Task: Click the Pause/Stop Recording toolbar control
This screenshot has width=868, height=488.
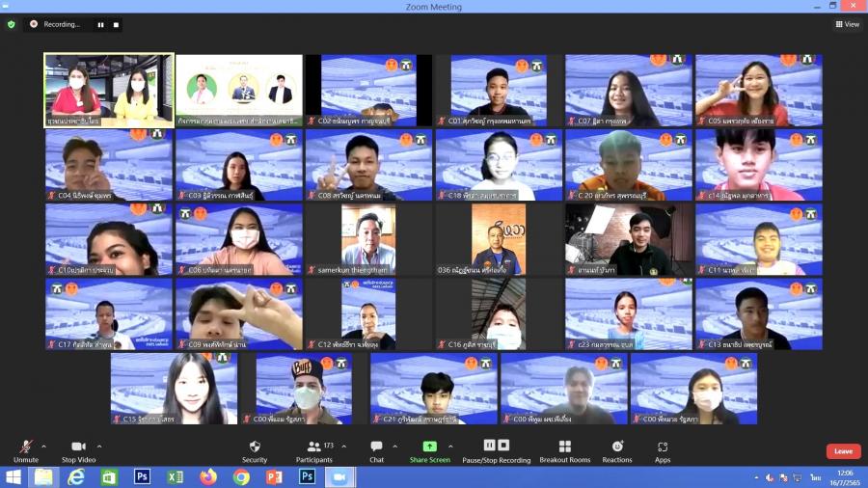Action: 496,449
